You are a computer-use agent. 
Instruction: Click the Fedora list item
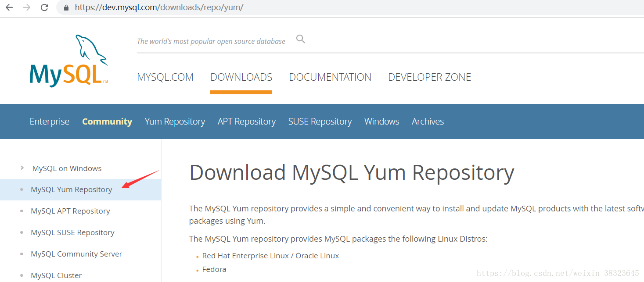click(x=214, y=269)
